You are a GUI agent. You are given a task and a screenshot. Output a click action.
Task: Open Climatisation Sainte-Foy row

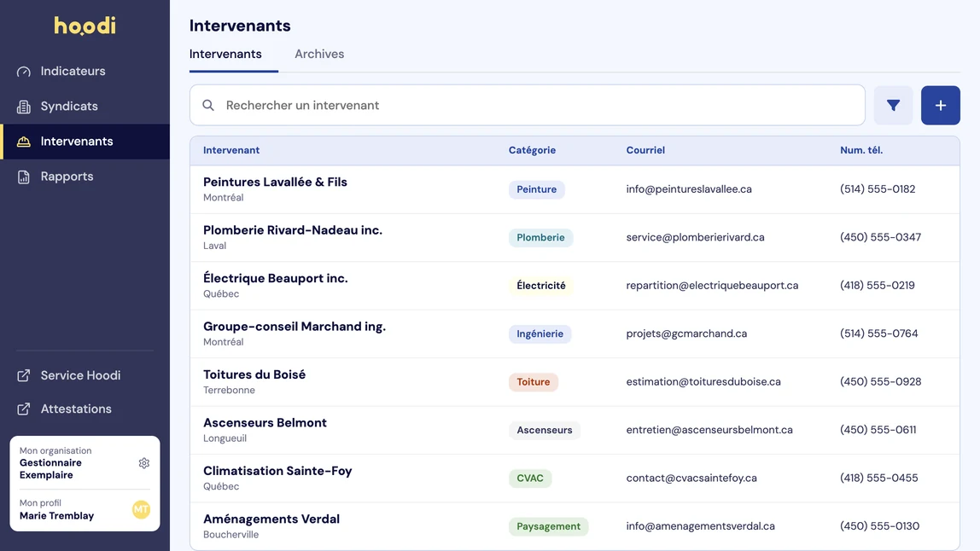pos(575,478)
